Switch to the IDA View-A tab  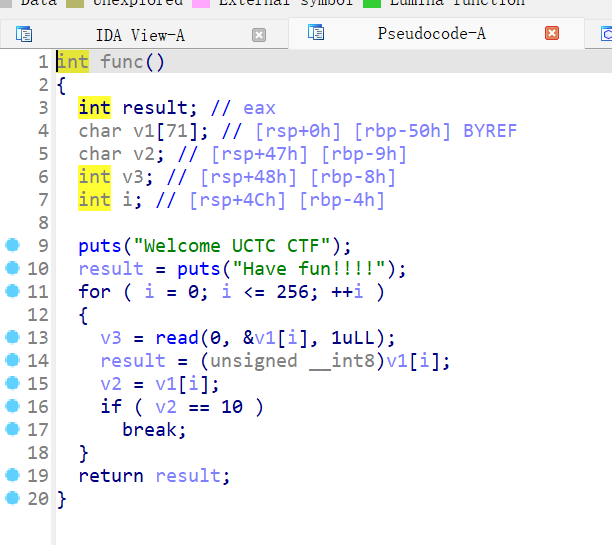[x=140, y=35]
